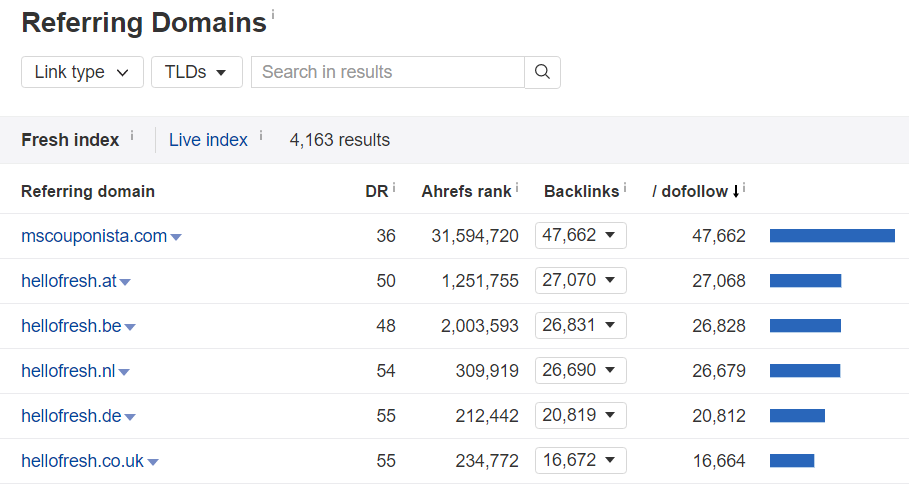Open info icon next to DR column
This screenshot has width=909, height=485.
394,187
